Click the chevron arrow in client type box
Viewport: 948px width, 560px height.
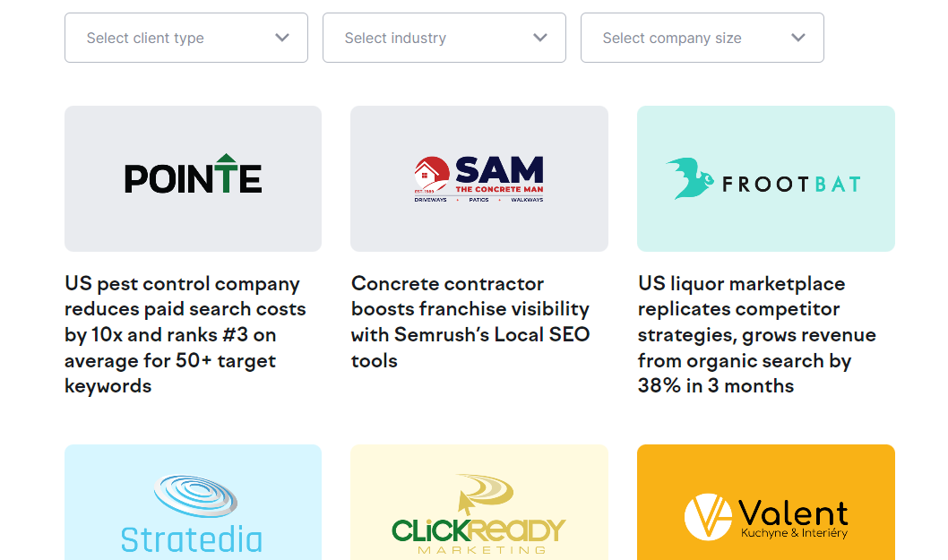tap(281, 38)
